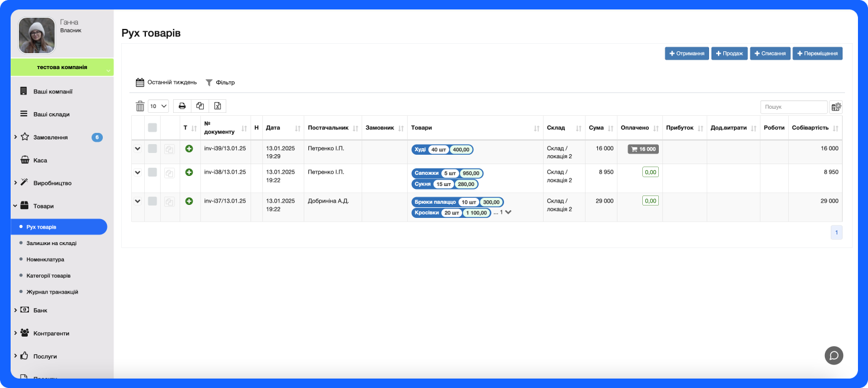Image resolution: width=868 pixels, height=388 pixels.
Task: Select checkbox for document inv-i37/13.01.25
Action: (x=152, y=201)
